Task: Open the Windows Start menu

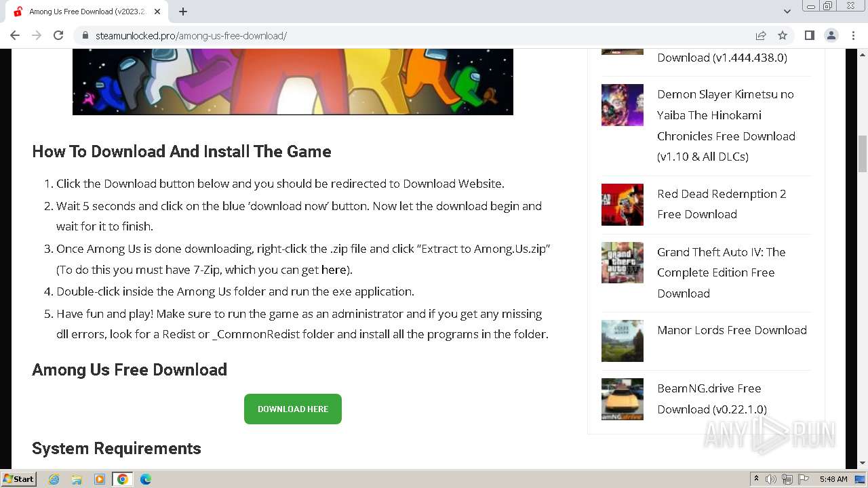Action: pyautogui.click(x=19, y=479)
